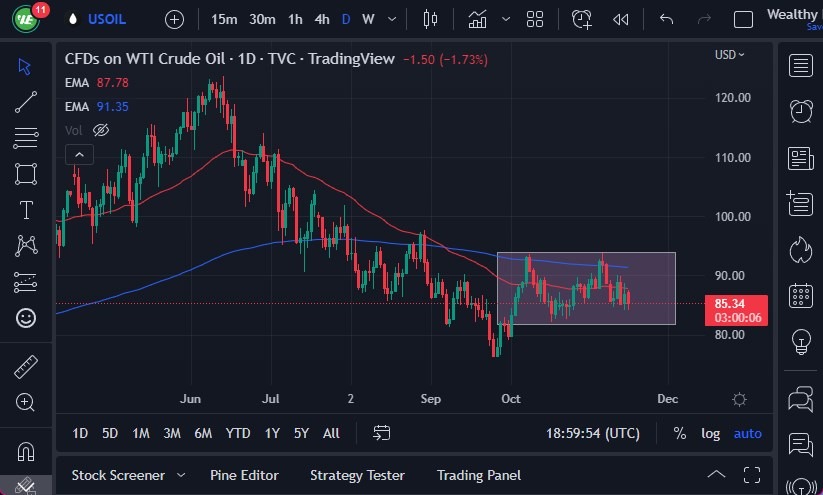Collapse the indicator legend arrow
Screen dimensions: 823x495
pos(79,154)
